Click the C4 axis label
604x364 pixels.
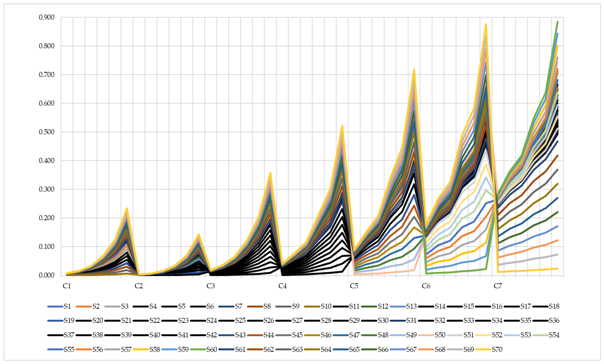click(282, 286)
